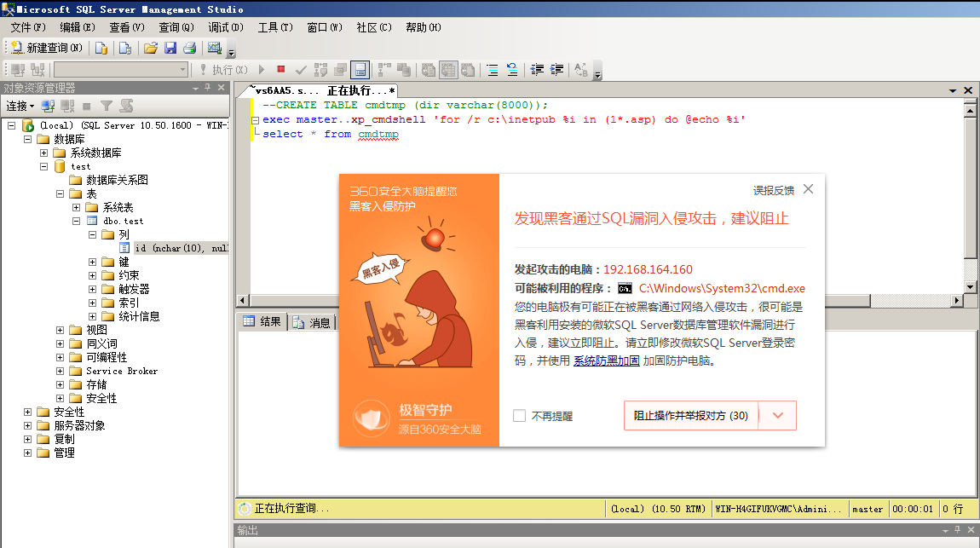This screenshot has width=980, height=548.
Task: Select the (local) SQL Server root node
Action: coord(133,125)
